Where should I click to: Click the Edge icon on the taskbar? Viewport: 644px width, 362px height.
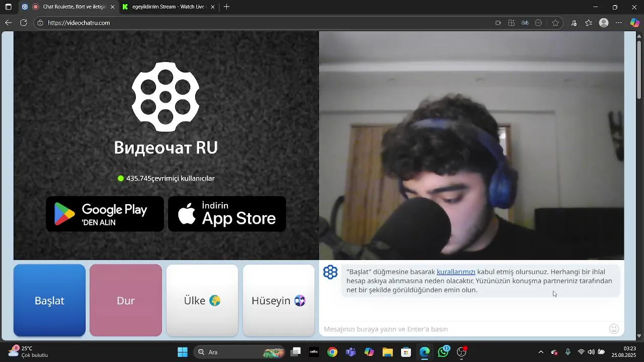tap(425, 352)
